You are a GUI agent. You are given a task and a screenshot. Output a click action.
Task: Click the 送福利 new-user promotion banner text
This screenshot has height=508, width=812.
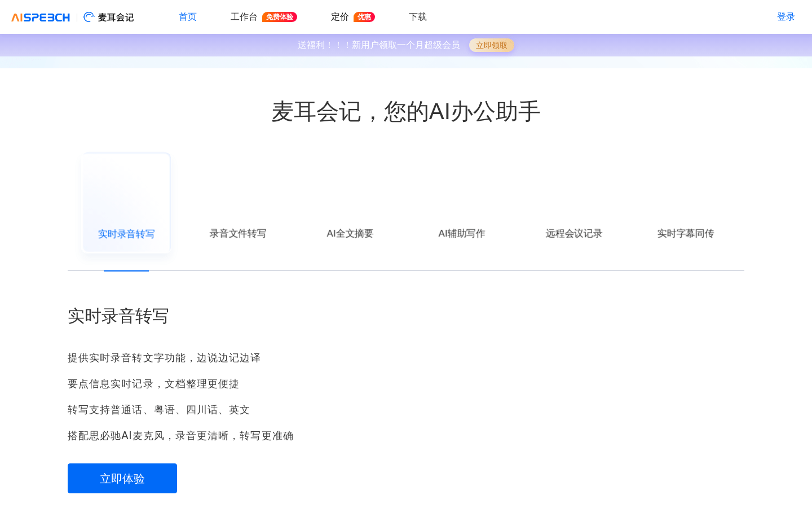378,45
